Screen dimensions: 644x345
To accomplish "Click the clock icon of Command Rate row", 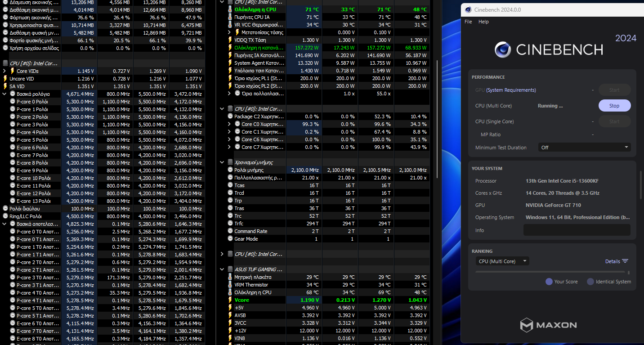I will tap(230, 231).
